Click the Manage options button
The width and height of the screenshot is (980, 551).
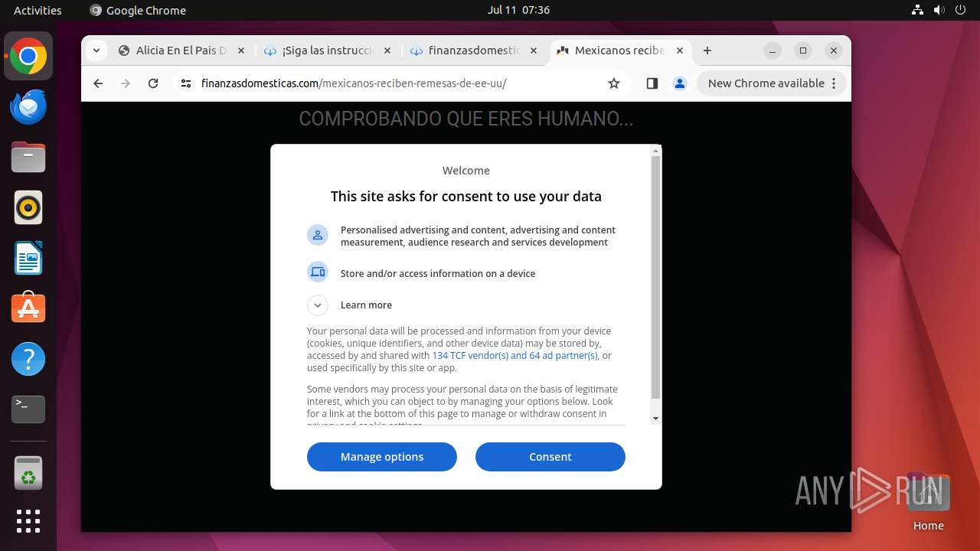[382, 457]
